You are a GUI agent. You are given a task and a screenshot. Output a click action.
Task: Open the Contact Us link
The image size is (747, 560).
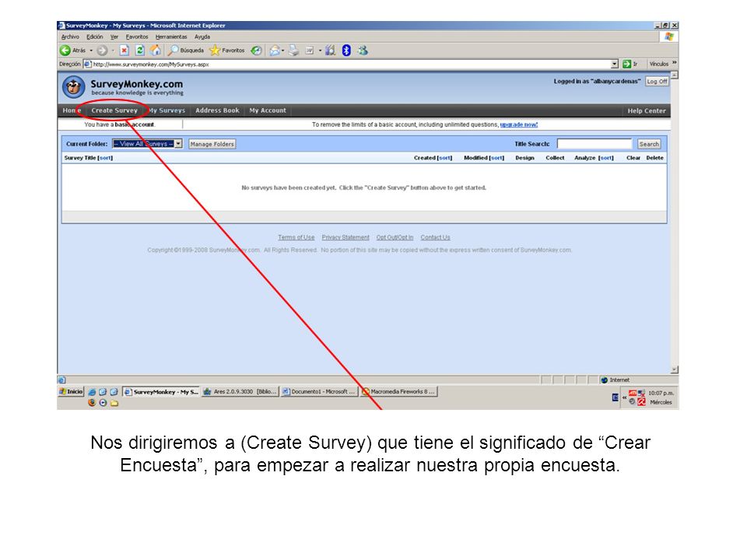tap(436, 237)
